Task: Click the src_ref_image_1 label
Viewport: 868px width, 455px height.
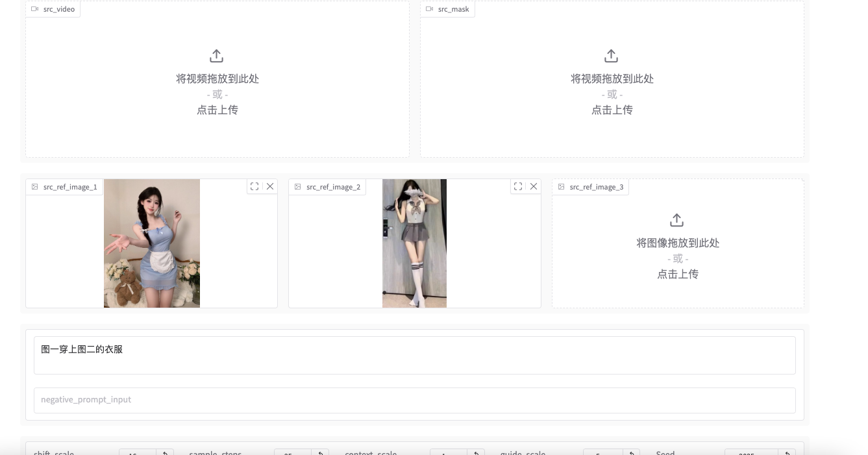Action: click(70, 187)
